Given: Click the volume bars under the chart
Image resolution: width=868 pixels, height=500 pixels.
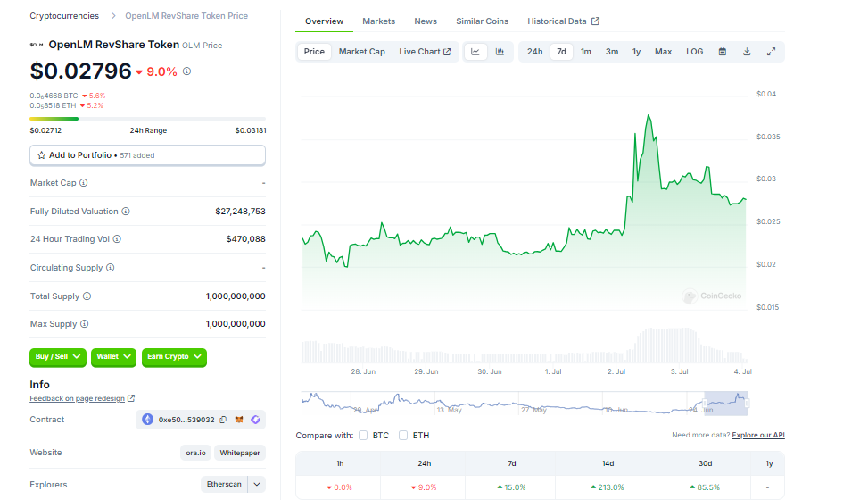Looking at the screenshot, I should [x=525, y=346].
